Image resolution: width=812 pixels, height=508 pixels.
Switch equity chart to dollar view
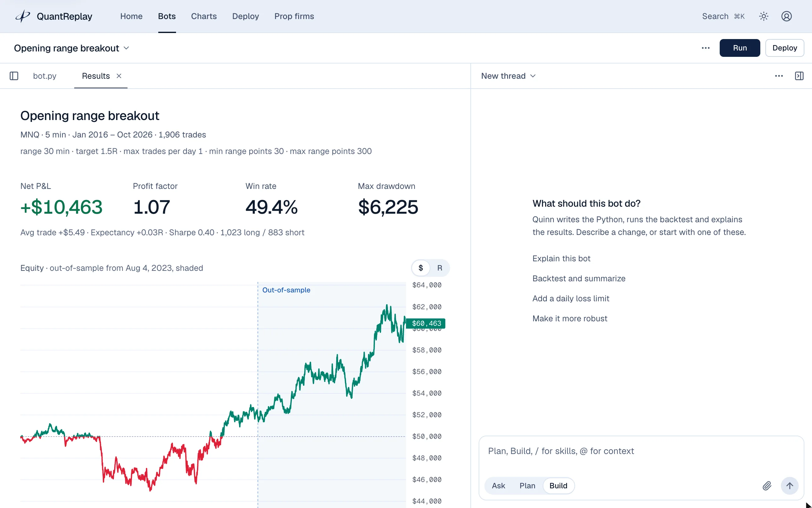point(421,268)
